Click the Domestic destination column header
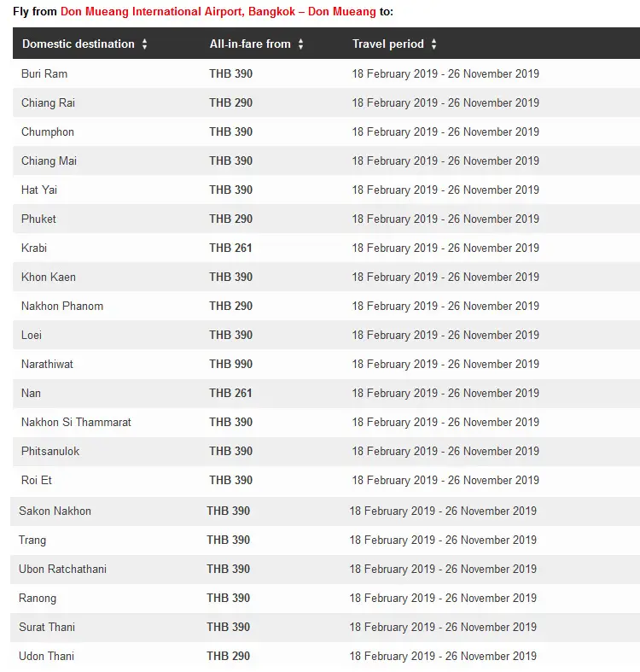Viewport: 640px width, 672px height. (x=79, y=44)
